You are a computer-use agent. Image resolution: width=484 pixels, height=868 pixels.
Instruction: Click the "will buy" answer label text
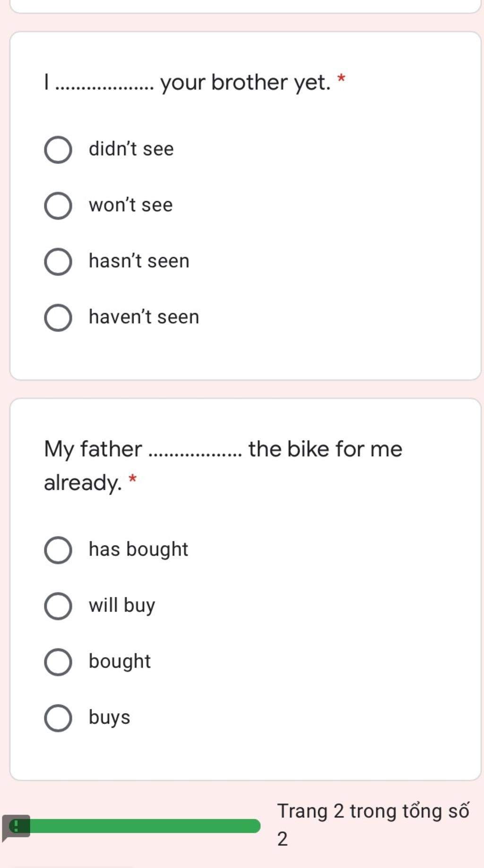(122, 605)
